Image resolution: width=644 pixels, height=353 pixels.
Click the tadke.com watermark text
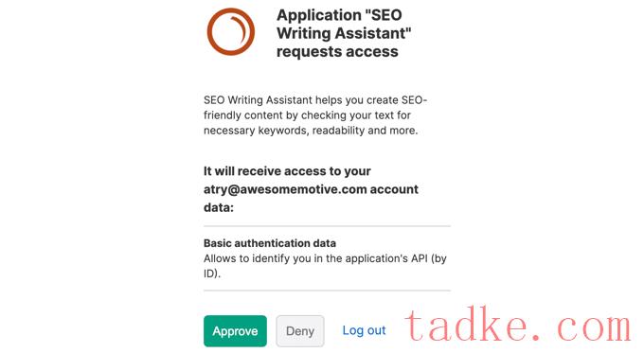[x=517, y=325]
